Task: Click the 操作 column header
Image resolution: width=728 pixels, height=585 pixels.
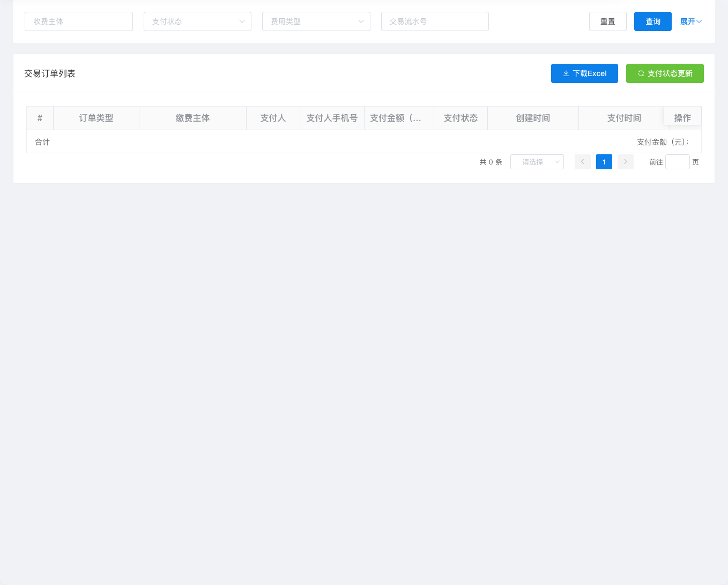Action: click(682, 118)
